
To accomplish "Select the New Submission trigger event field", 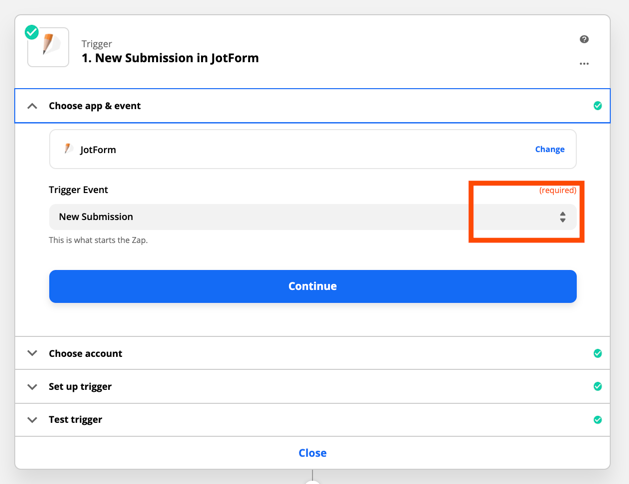I will point(313,217).
